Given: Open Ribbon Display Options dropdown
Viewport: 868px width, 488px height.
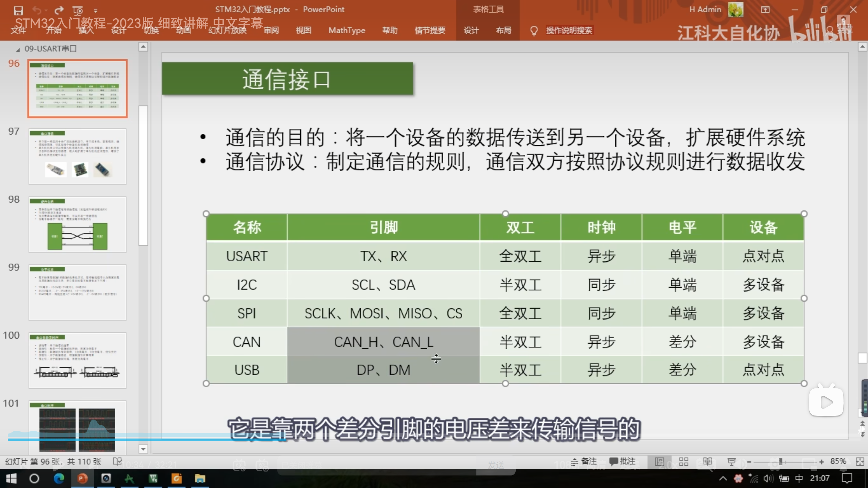Looking at the screenshot, I should click(x=765, y=9).
